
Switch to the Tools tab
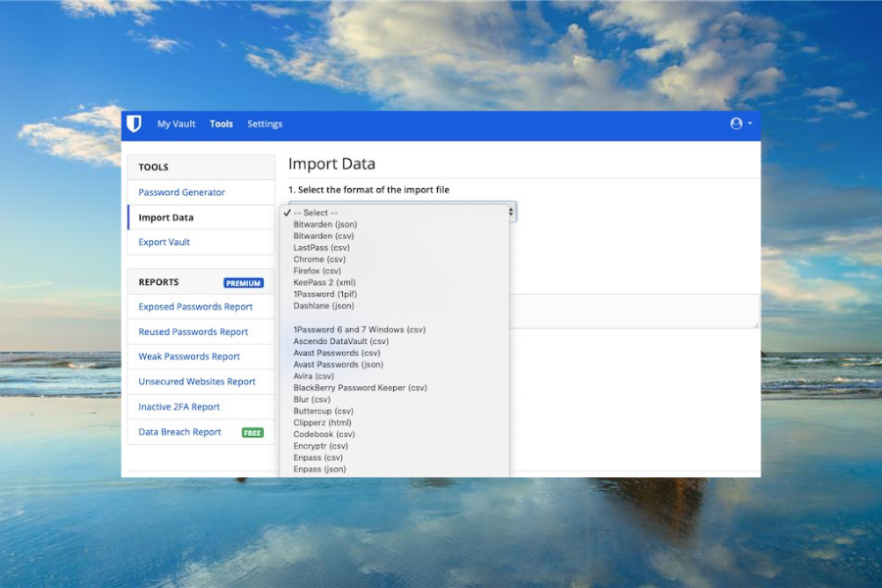(x=221, y=123)
